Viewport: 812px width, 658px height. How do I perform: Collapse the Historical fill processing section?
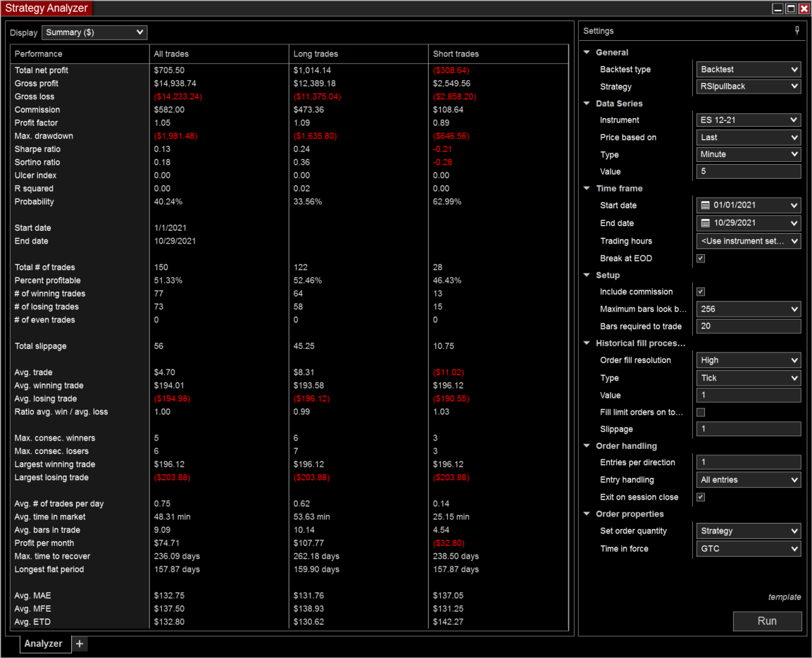tap(587, 343)
